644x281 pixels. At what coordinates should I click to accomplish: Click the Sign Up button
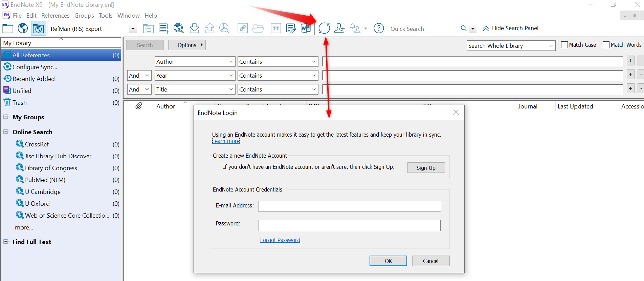426,168
